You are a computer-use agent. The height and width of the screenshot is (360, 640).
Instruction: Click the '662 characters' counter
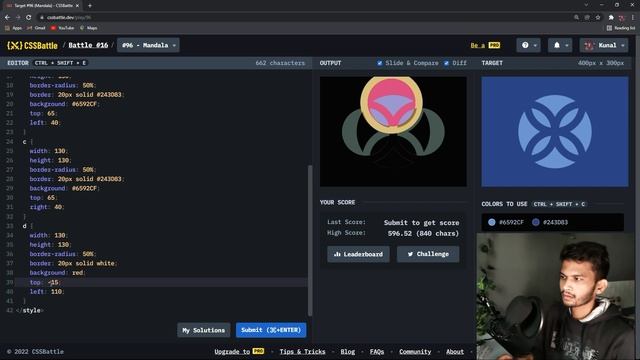click(280, 63)
